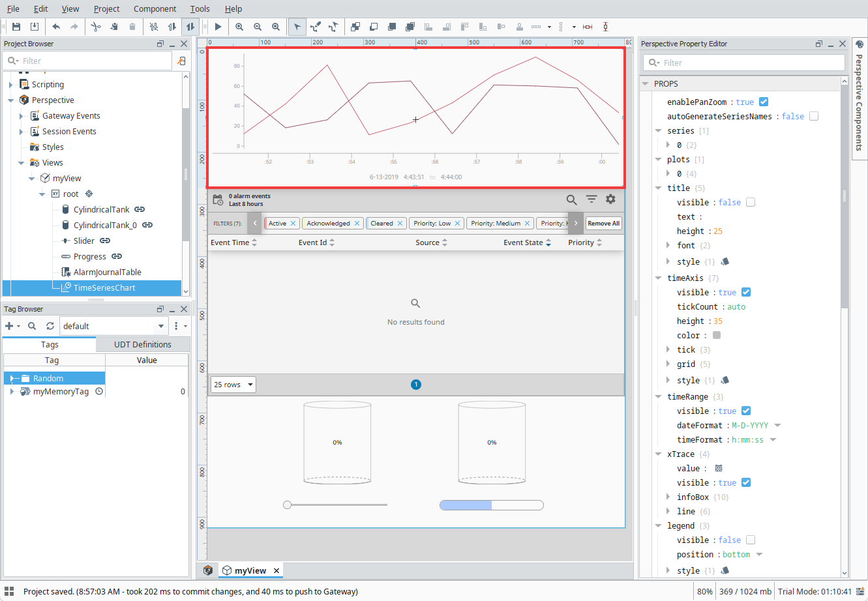Click the Save icon in the toolbar
This screenshot has width=868, height=601.
pyautogui.click(x=16, y=27)
